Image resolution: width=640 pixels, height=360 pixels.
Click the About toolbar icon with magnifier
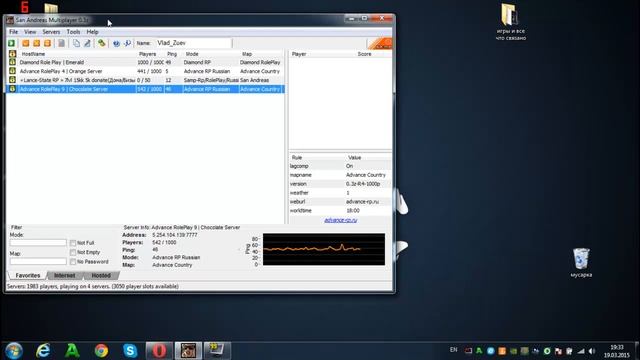tap(127, 43)
